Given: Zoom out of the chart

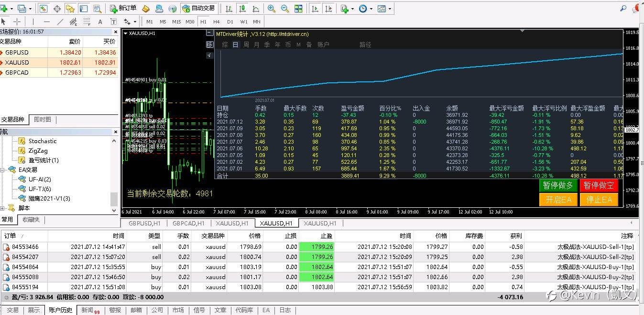Looking at the screenshot, I should [x=285, y=9].
